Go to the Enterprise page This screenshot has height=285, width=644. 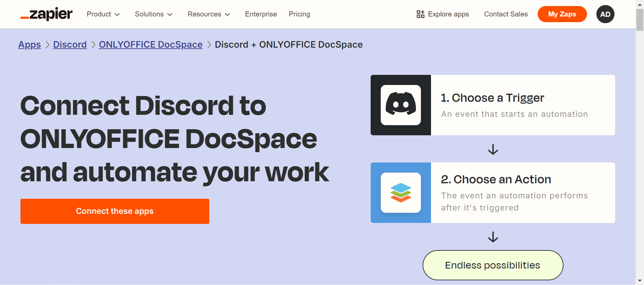point(261,14)
